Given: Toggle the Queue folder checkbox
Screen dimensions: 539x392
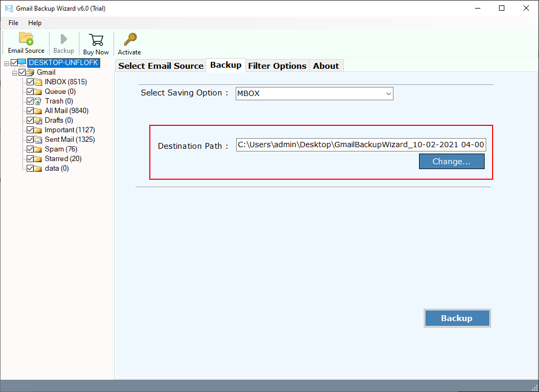Looking at the screenshot, I should coord(30,92).
